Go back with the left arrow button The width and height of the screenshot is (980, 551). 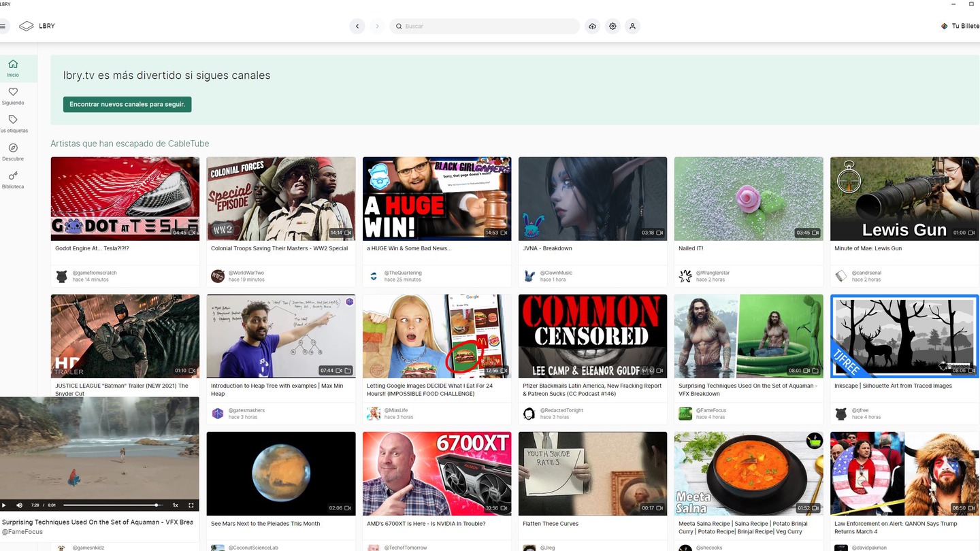pos(357,26)
